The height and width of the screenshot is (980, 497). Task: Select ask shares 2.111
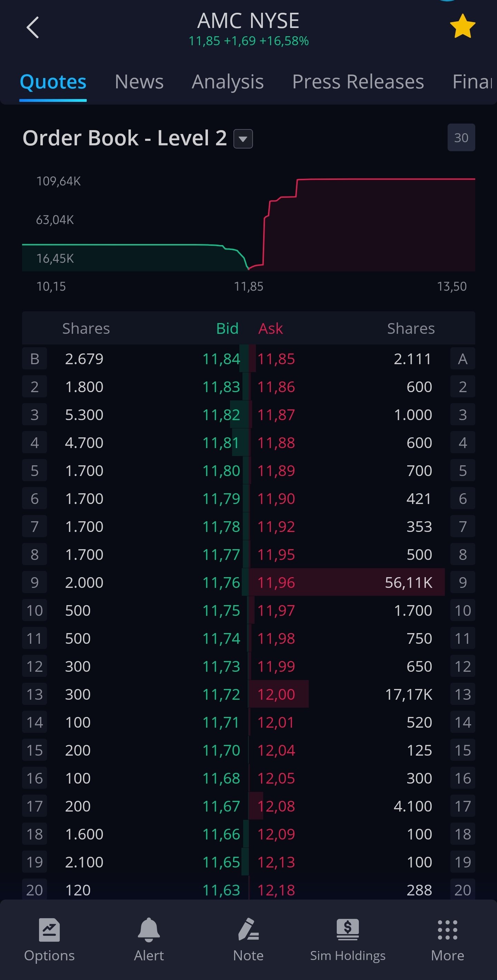[x=412, y=359]
